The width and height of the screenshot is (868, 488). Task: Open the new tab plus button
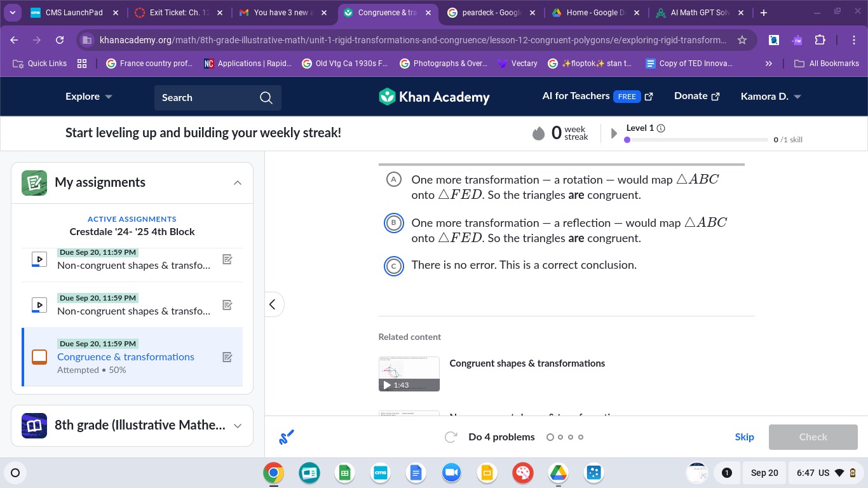763,13
